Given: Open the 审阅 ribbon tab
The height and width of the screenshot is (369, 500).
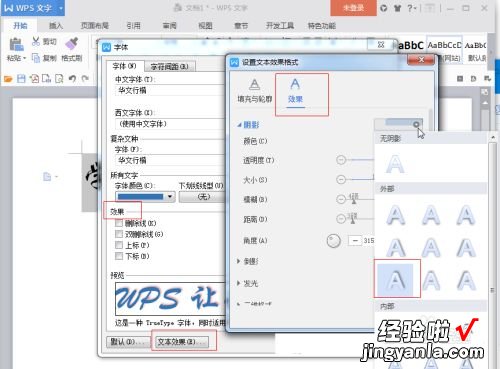Looking at the screenshot, I should pos(169,26).
